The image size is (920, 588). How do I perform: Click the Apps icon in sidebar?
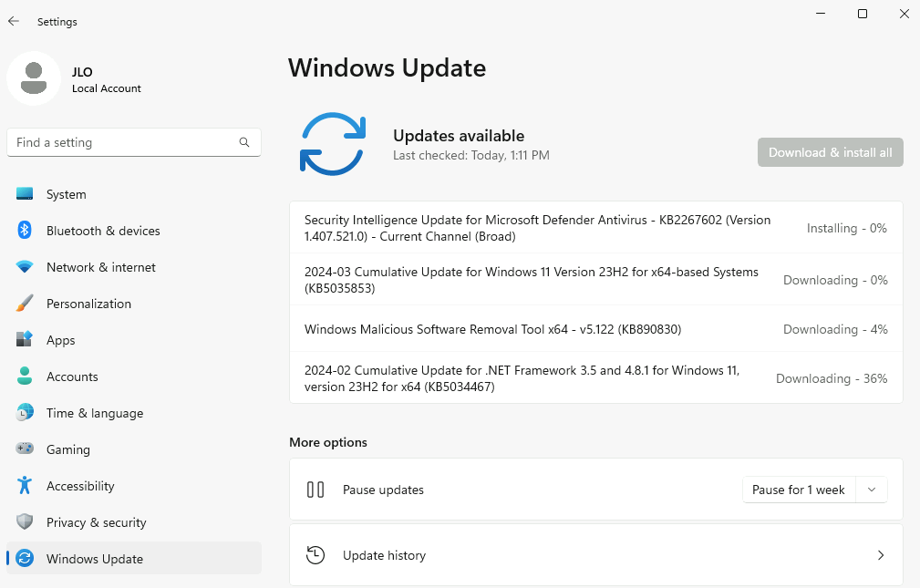(x=25, y=340)
